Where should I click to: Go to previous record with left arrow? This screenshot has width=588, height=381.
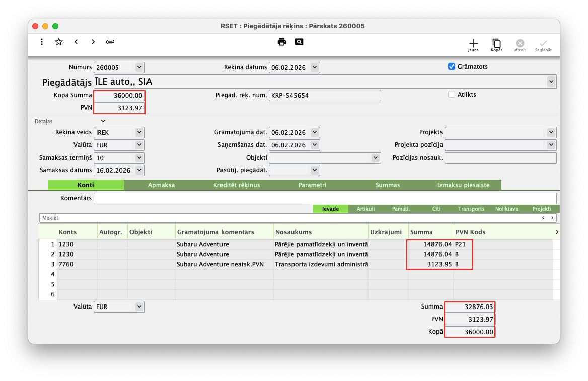[76, 42]
